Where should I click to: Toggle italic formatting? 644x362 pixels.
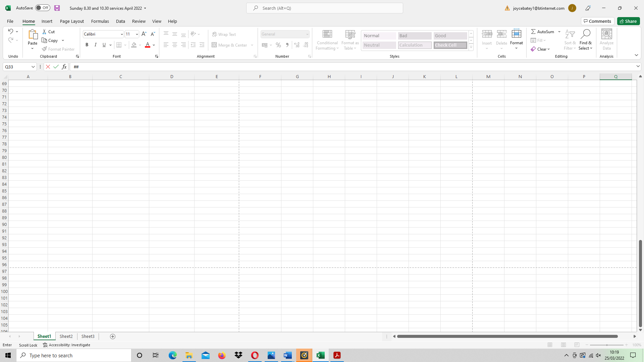96,45
